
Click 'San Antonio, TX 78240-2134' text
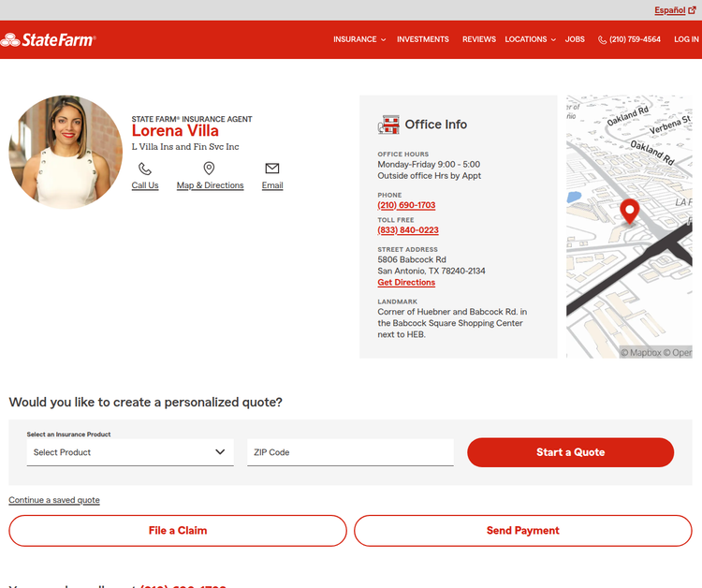pos(431,271)
